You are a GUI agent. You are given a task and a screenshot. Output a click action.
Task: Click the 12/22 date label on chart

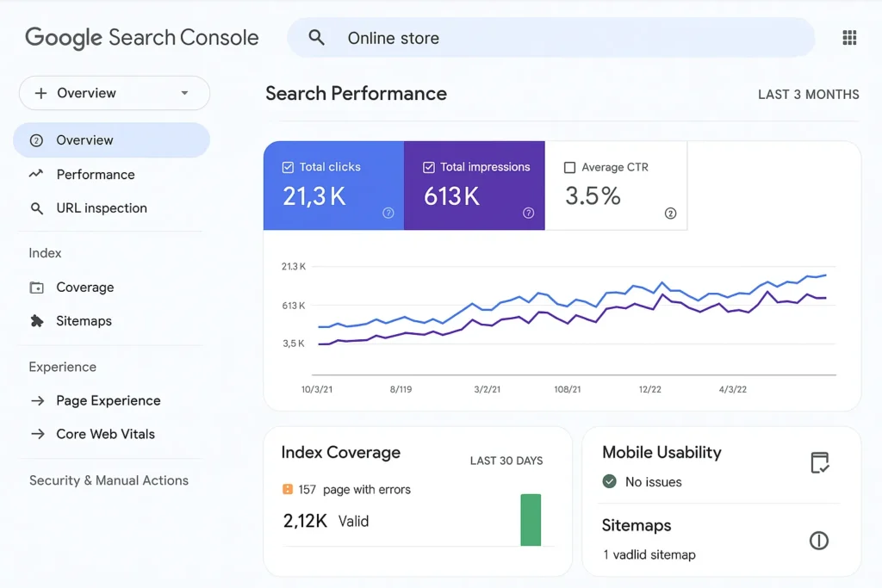pyautogui.click(x=649, y=389)
